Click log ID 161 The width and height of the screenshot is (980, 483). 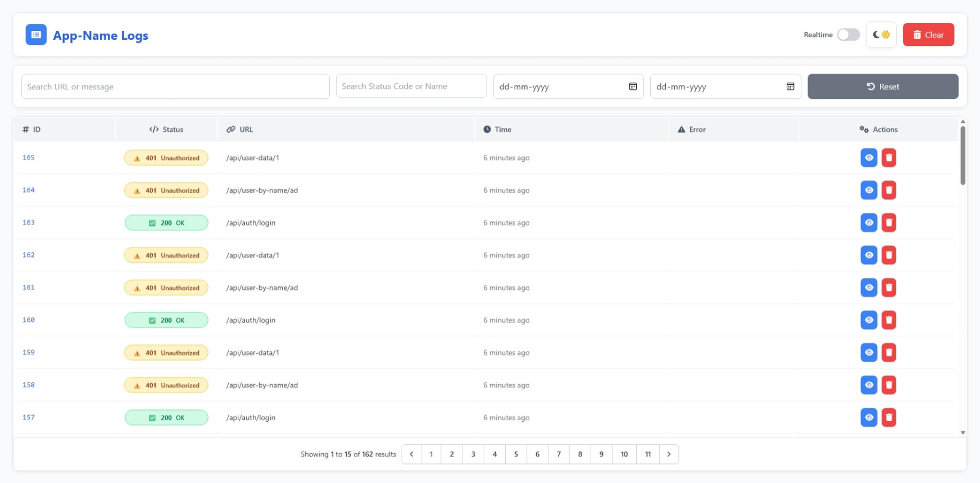coord(29,287)
